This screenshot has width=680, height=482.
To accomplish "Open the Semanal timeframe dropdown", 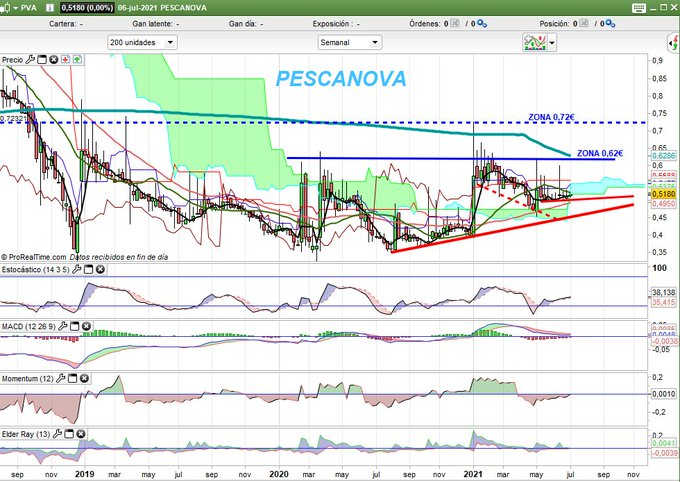I will (375, 42).
